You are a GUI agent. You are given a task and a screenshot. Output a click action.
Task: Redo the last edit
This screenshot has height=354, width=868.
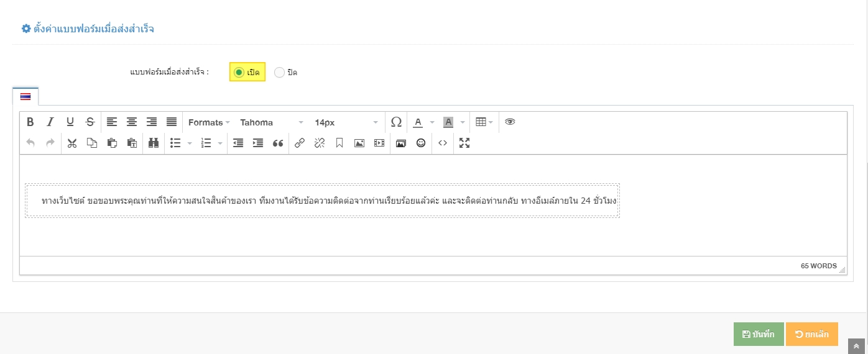tap(50, 143)
